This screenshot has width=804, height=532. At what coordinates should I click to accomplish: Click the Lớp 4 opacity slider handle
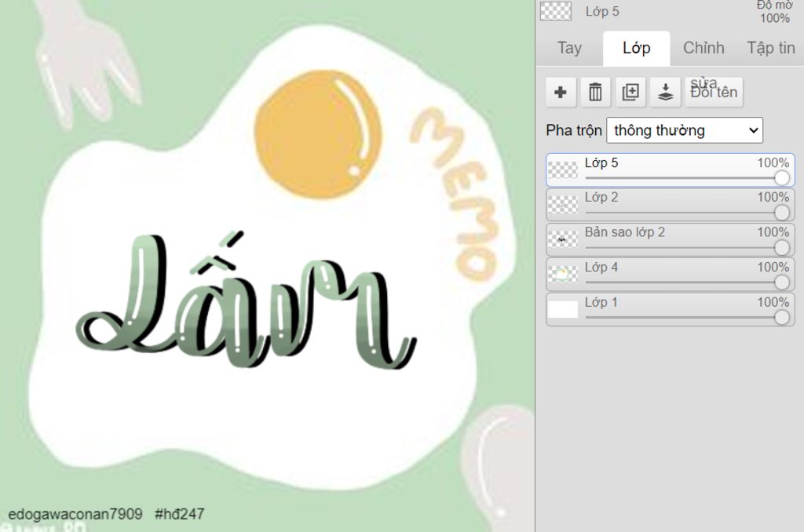pyautogui.click(x=781, y=282)
